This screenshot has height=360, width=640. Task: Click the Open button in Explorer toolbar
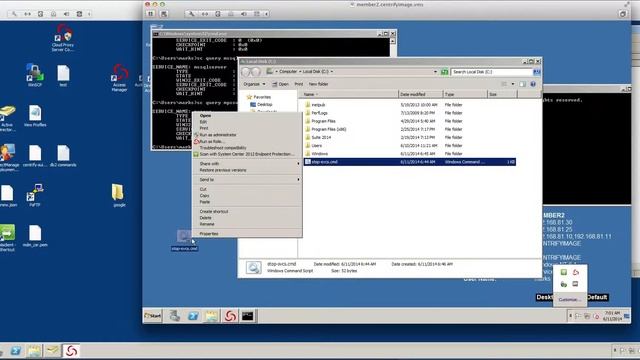[x=280, y=84]
